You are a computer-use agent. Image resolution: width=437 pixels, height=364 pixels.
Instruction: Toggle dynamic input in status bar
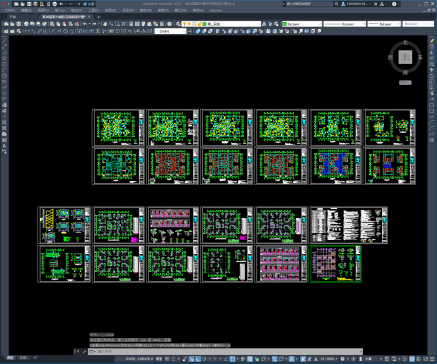[x=192, y=359]
